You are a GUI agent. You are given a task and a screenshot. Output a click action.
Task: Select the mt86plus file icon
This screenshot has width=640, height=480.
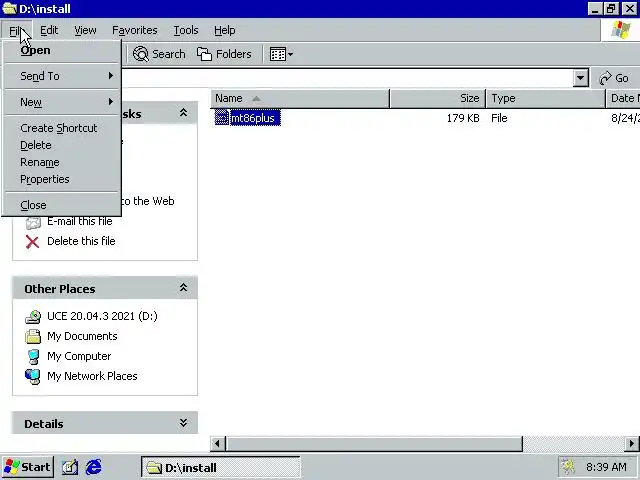[222, 118]
